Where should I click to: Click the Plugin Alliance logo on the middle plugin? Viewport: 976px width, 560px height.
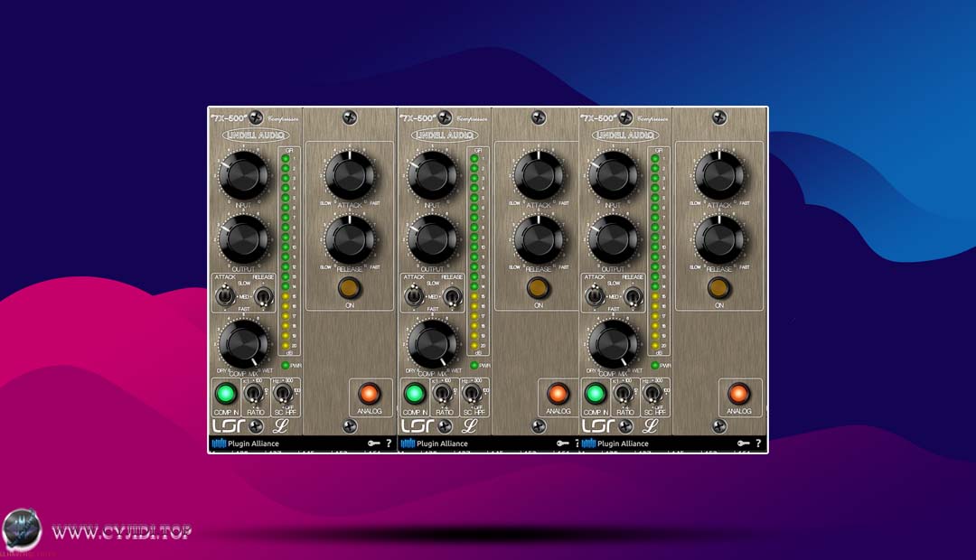(x=434, y=443)
